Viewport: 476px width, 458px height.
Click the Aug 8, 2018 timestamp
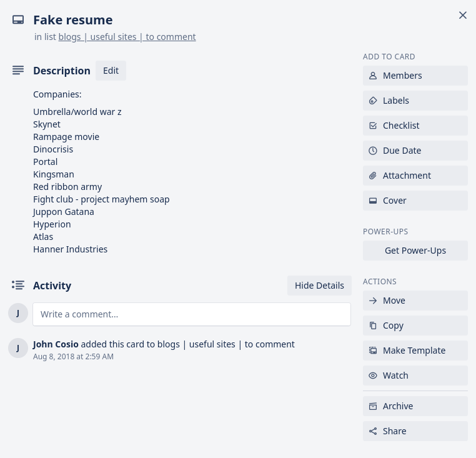(x=73, y=357)
